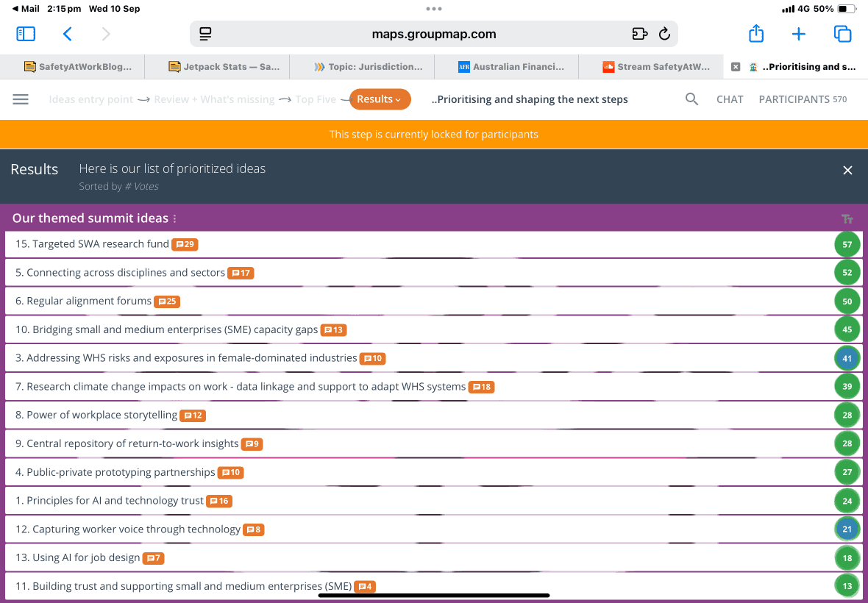Screen dimensions: 868x603
Task: Show the tab overview icon
Action: coord(842,34)
